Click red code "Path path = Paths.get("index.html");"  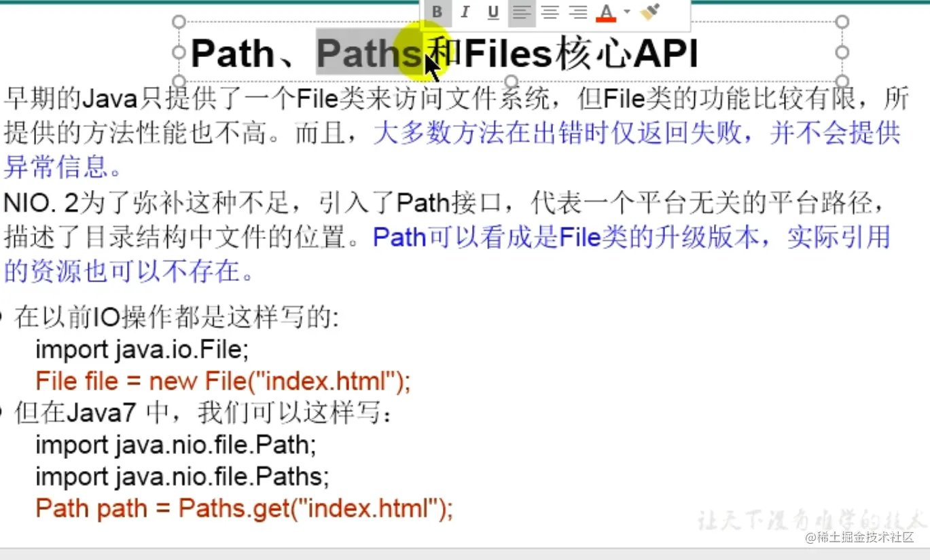(245, 508)
